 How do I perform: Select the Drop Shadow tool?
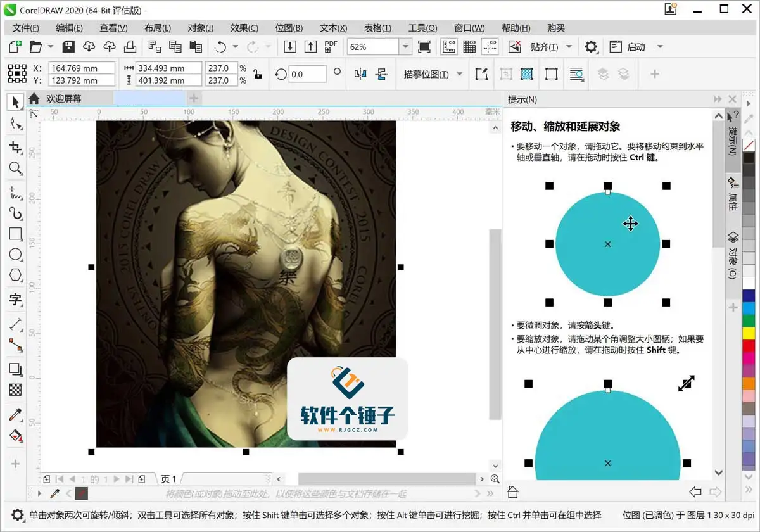(16, 369)
